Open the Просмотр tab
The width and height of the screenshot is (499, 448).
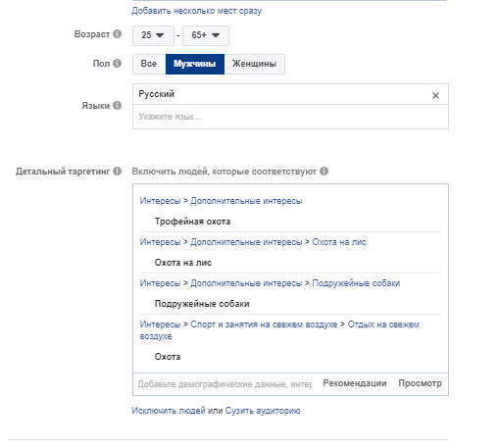point(420,383)
